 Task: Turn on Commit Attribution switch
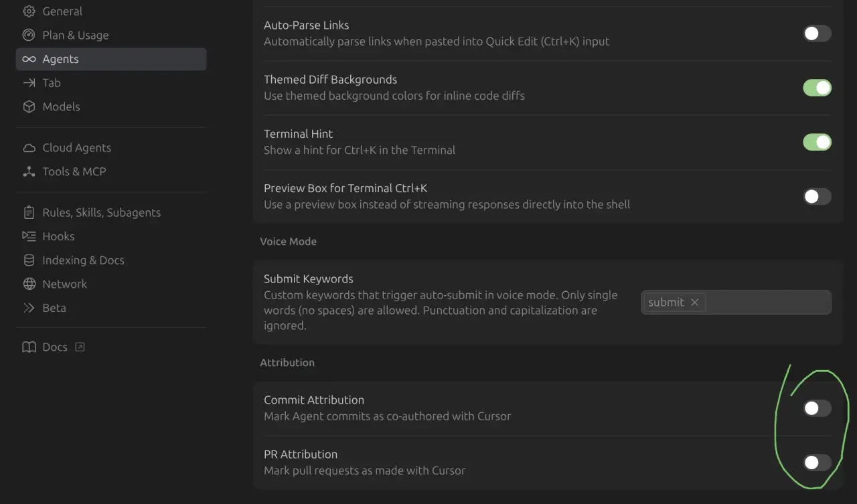[x=817, y=408]
